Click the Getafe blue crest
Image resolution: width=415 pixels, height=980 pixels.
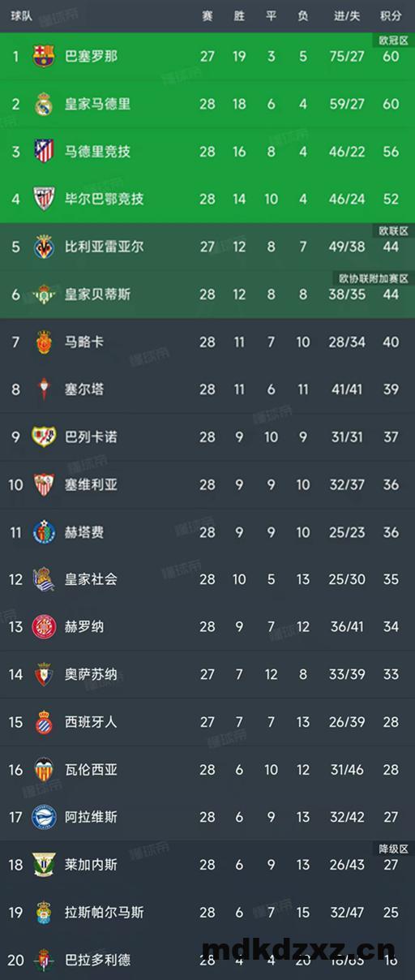tap(44, 532)
